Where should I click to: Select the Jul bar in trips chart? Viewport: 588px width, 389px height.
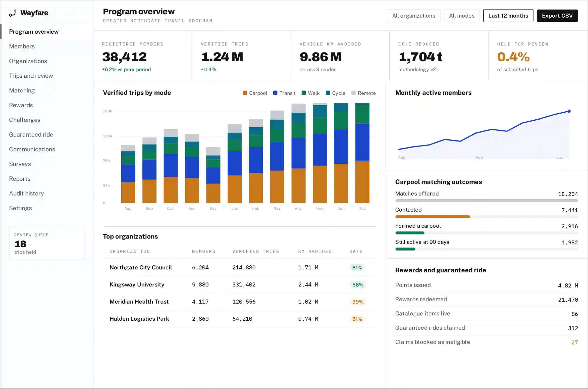click(362, 153)
